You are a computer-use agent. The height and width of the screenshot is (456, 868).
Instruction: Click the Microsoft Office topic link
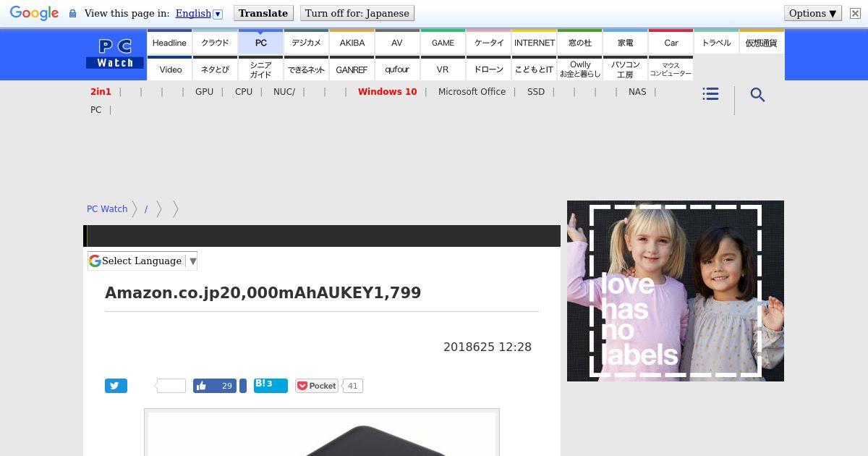click(472, 91)
